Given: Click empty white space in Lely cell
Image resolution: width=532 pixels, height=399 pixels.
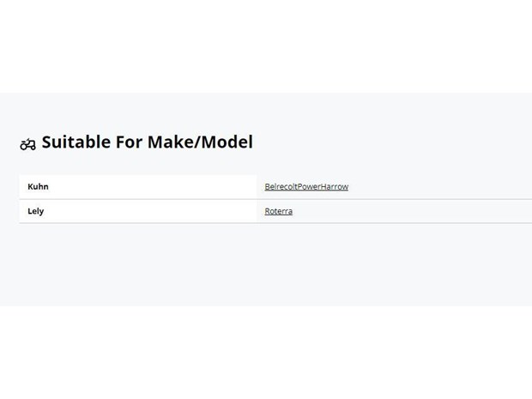Looking at the screenshot, I should click(x=153, y=211).
